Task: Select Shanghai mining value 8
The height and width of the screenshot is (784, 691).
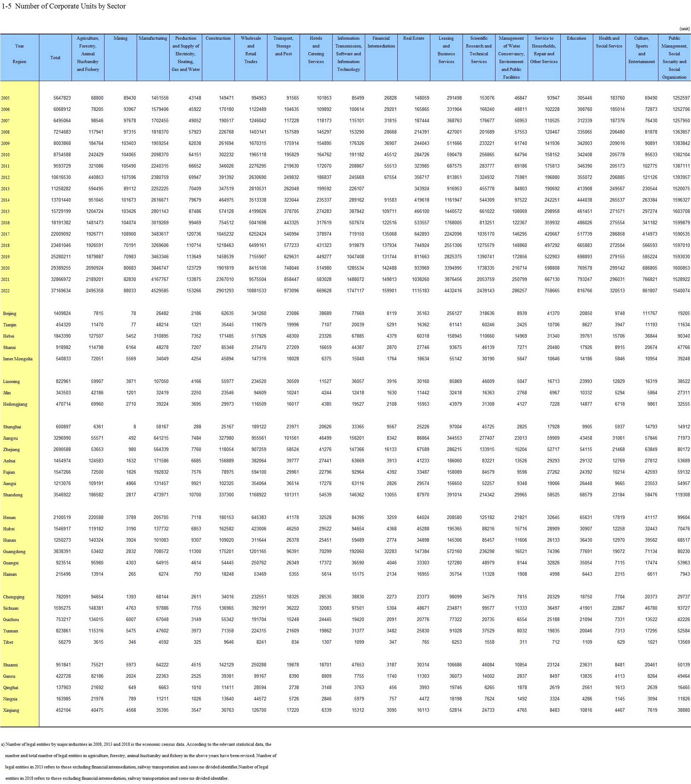Action: click(x=135, y=427)
